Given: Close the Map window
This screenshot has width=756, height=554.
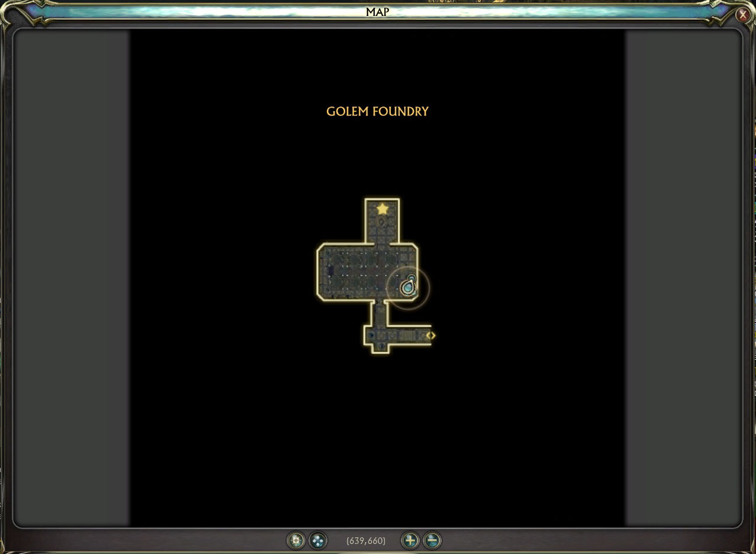Looking at the screenshot, I should (x=742, y=15).
